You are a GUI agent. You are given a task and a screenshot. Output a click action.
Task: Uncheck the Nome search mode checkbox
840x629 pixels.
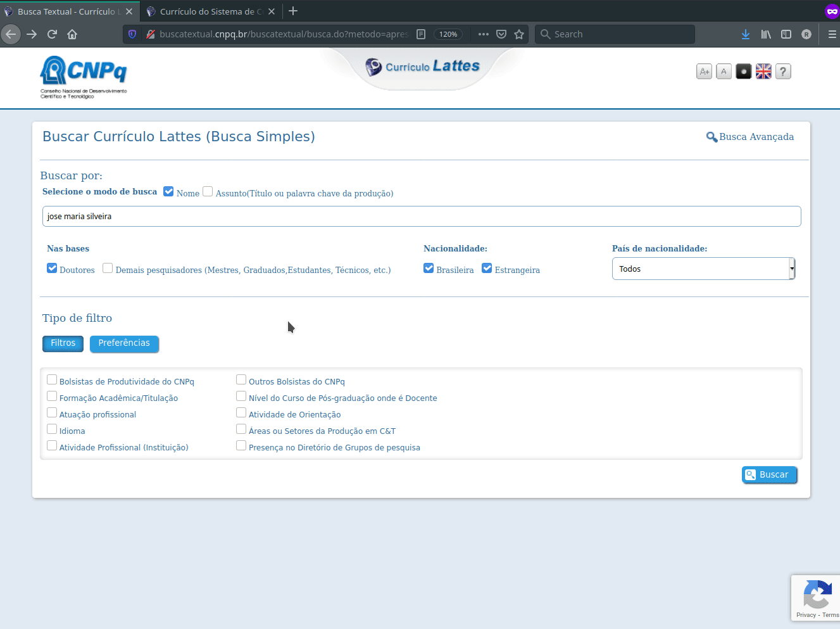click(x=168, y=191)
